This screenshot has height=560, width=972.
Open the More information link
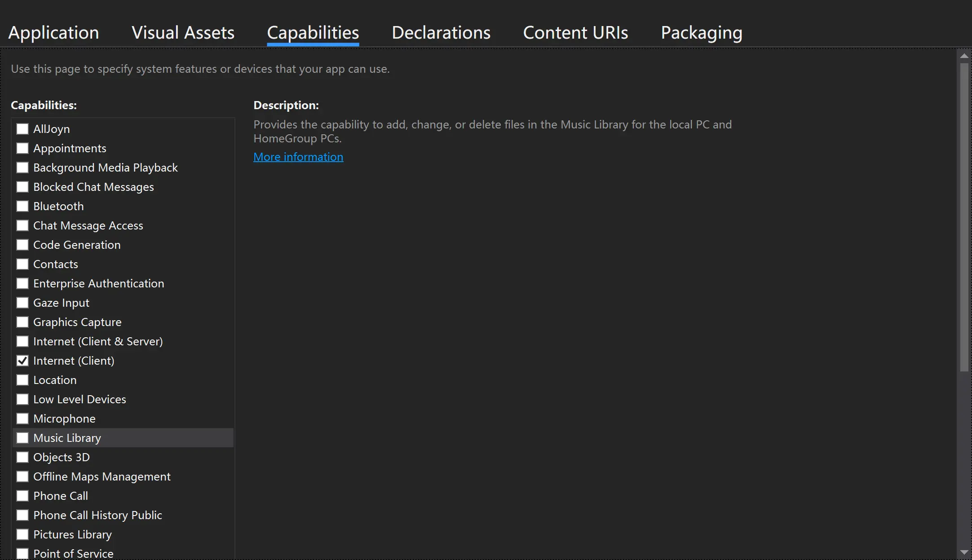tap(298, 157)
